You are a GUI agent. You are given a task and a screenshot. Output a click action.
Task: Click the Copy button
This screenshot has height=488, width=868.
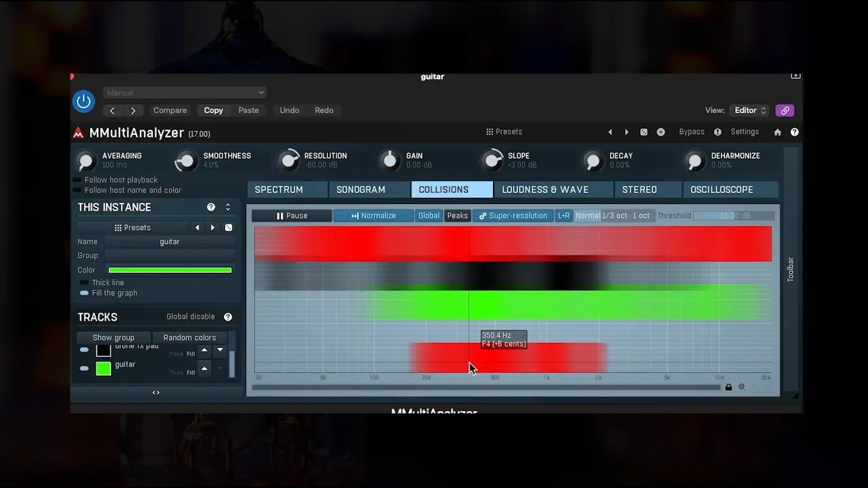214,110
